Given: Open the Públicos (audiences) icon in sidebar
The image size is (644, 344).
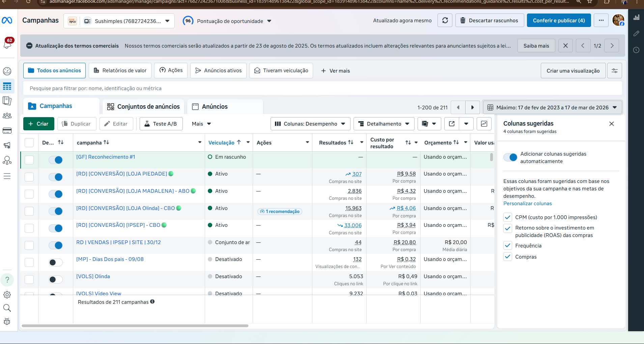Looking at the screenshot, I should [x=7, y=116].
